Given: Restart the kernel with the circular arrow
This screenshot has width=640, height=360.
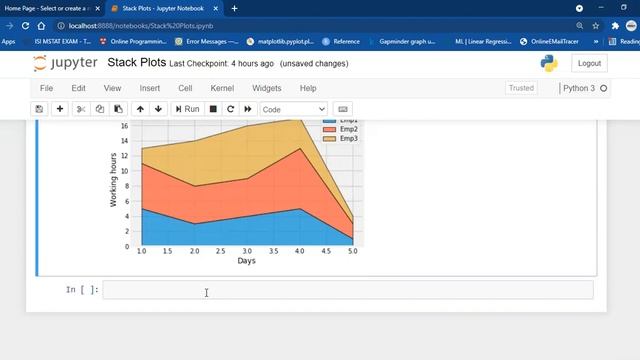Looking at the screenshot, I should point(231,109).
